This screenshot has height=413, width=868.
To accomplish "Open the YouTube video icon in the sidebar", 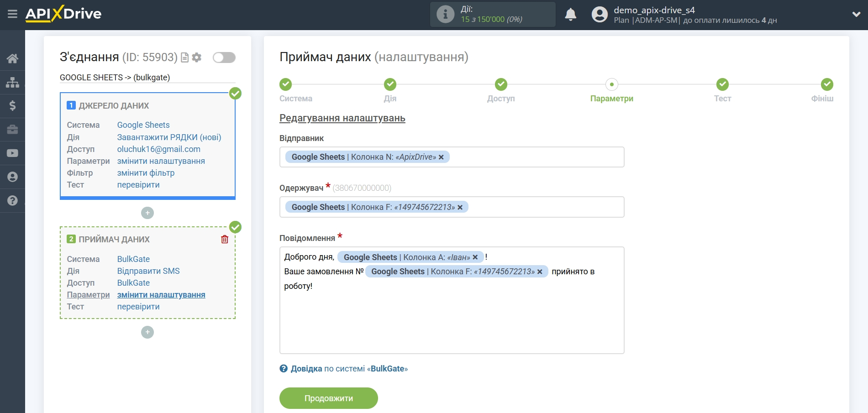I will click(x=12, y=153).
